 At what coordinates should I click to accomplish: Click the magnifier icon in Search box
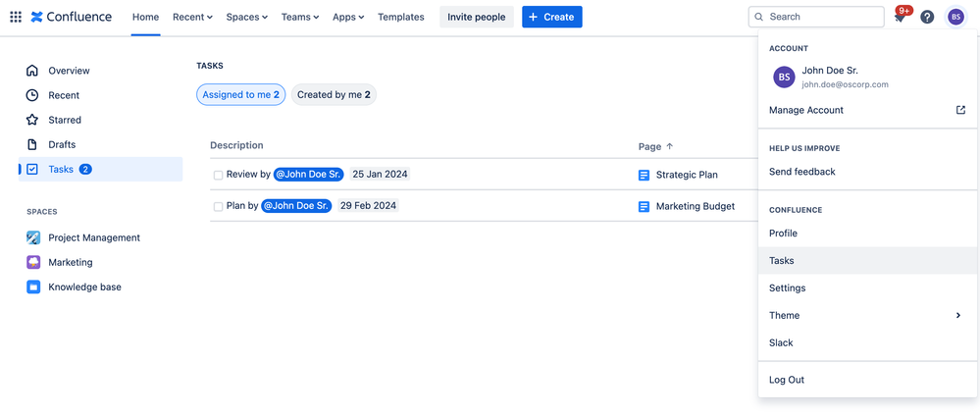coord(758,17)
